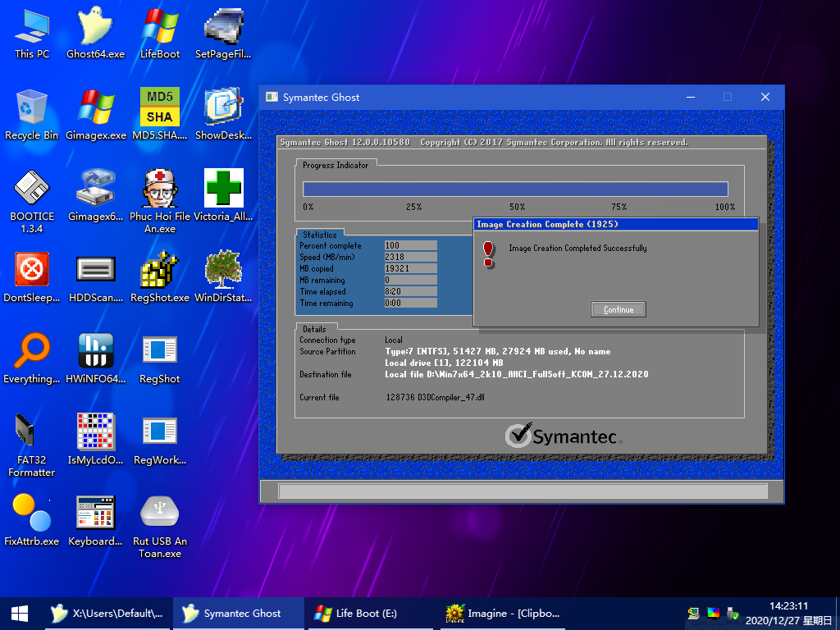Viewport: 840px width, 630px height.
Task: Close the Symantec Ghost window
Action: 765,97
